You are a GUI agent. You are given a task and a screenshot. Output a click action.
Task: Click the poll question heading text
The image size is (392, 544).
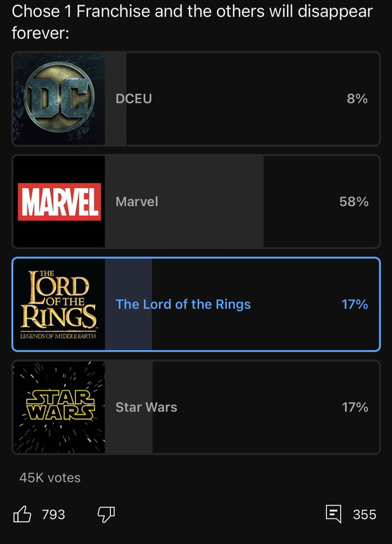(x=192, y=22)
